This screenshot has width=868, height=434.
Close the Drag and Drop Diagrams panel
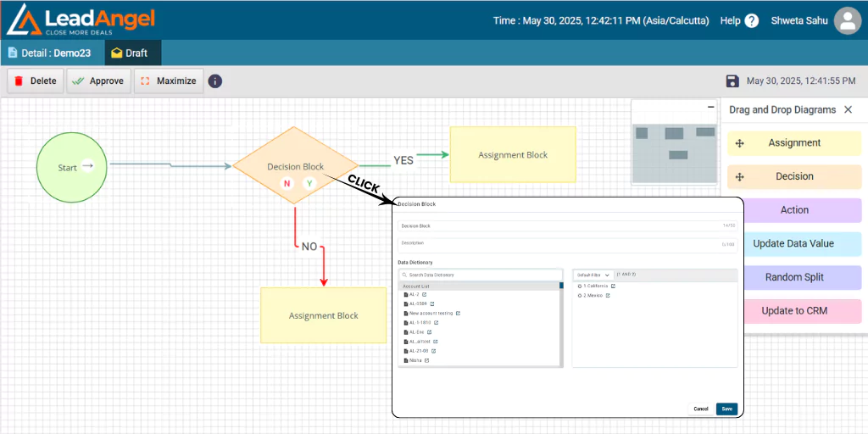848,109
